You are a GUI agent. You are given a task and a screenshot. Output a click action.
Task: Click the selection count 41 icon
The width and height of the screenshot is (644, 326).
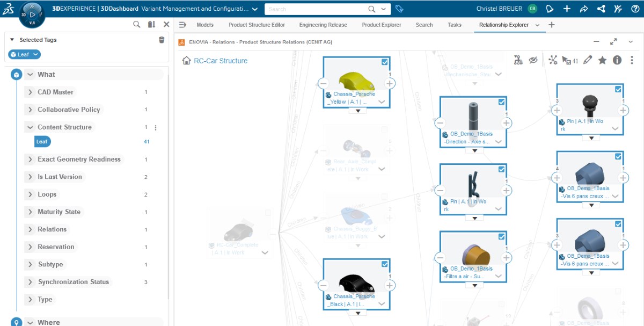570,61
